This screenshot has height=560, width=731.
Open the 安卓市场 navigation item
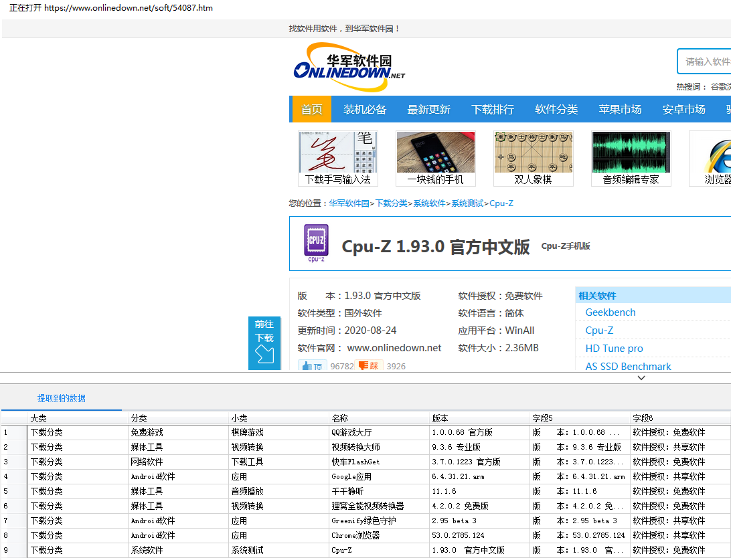pyautogui.click(x=684, y=110)
